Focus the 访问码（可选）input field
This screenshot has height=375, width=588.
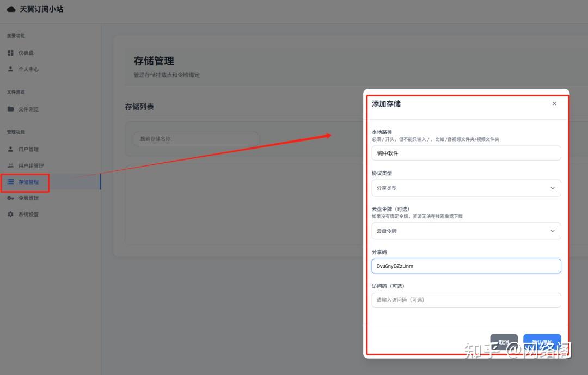(466, 300)
